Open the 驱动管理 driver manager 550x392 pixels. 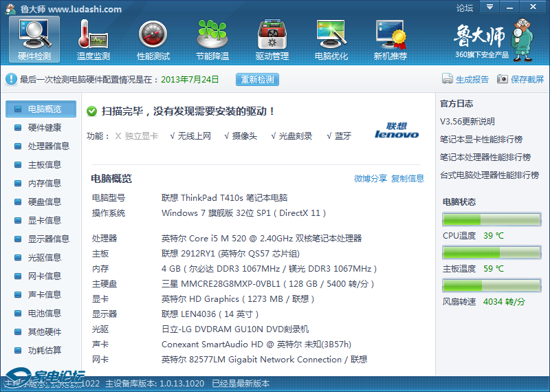pyautogui.click(x=272, y=39)
